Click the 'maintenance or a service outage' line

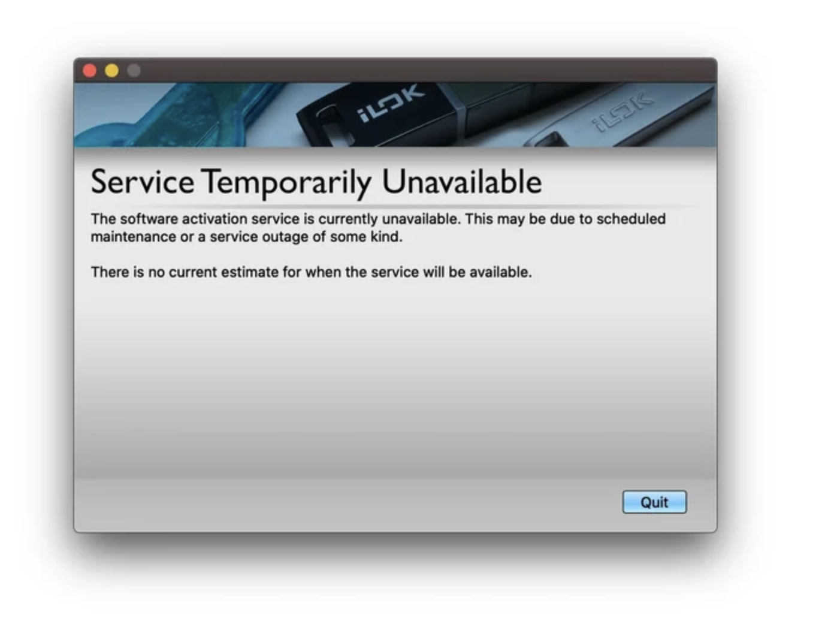point(246,237)
